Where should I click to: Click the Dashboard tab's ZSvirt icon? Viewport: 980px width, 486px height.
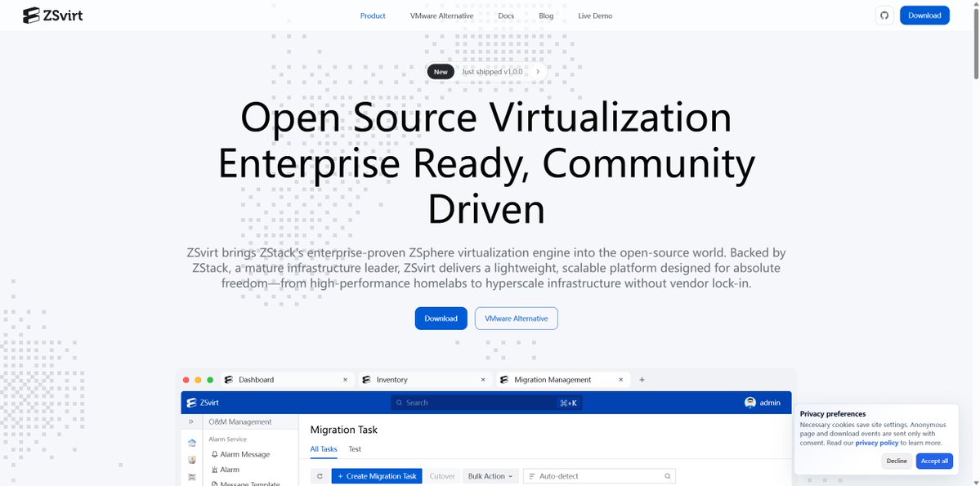click(x=229, y=380)
